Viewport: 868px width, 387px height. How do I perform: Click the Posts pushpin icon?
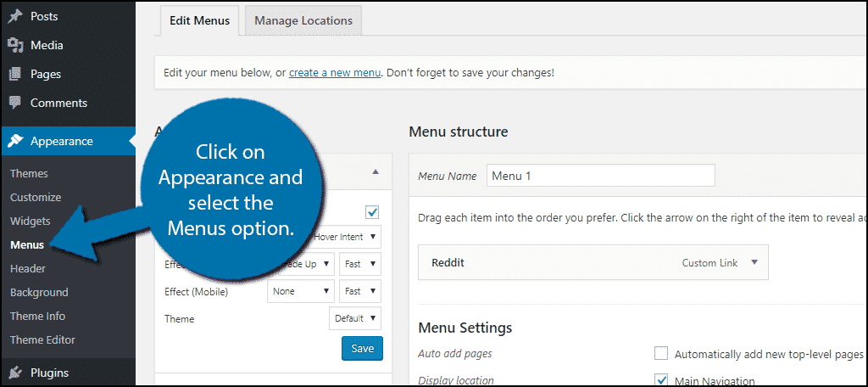[15, 16]
